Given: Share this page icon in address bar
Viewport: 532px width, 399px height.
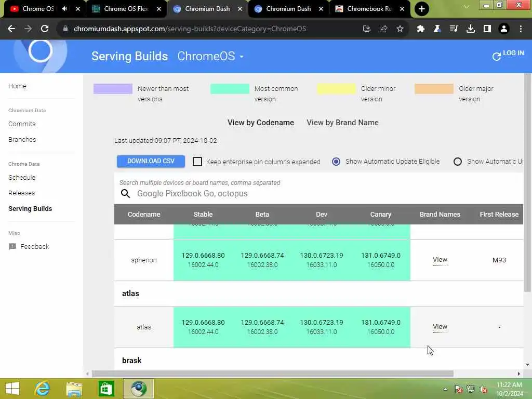Looking at the screenshot, I should point(383,29).
